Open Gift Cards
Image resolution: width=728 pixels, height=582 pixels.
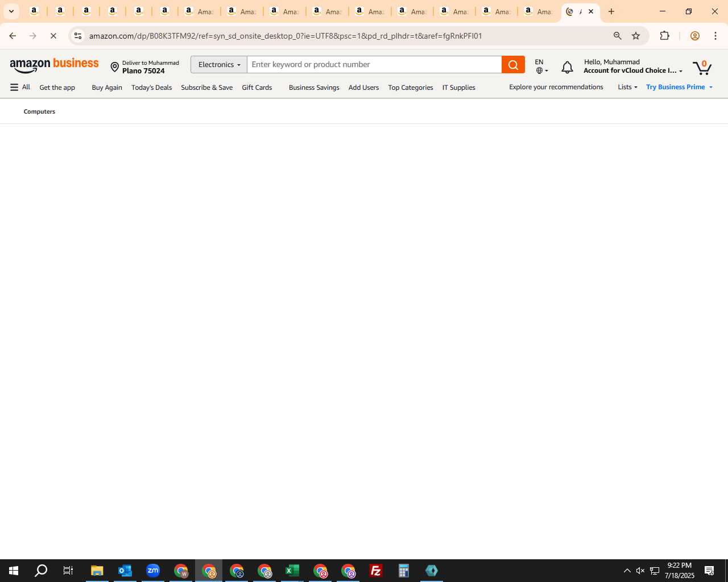[257, 88]
